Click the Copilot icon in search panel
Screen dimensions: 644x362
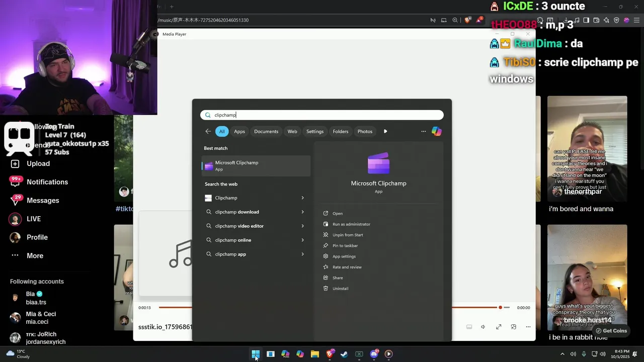[436, 131]
